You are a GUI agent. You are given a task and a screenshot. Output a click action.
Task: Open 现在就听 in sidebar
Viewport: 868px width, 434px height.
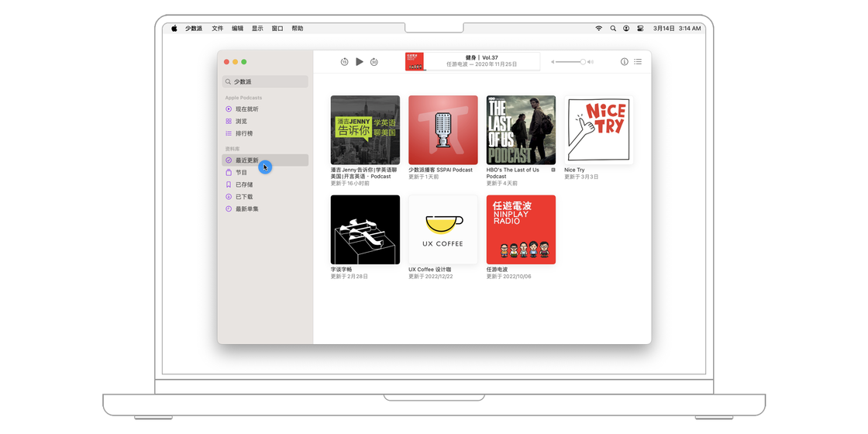(x=246, y=109)
